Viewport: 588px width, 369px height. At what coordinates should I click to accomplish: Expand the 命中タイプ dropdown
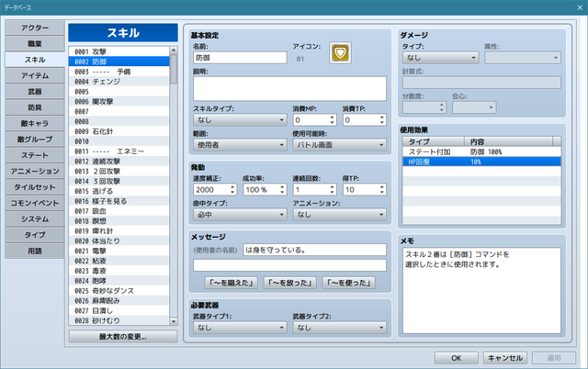click(240, 215)
